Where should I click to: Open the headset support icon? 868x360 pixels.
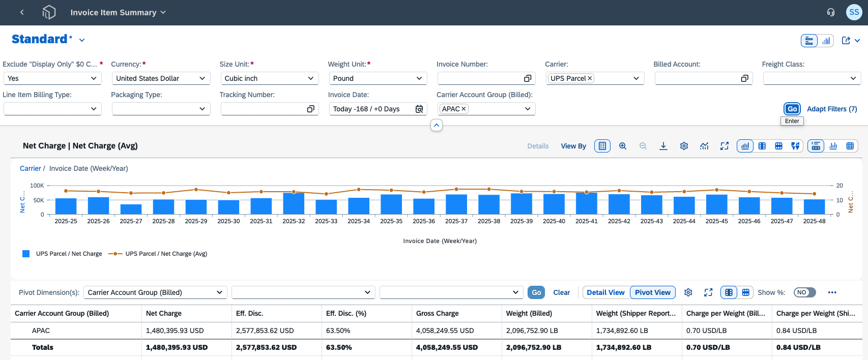(831, 12)
